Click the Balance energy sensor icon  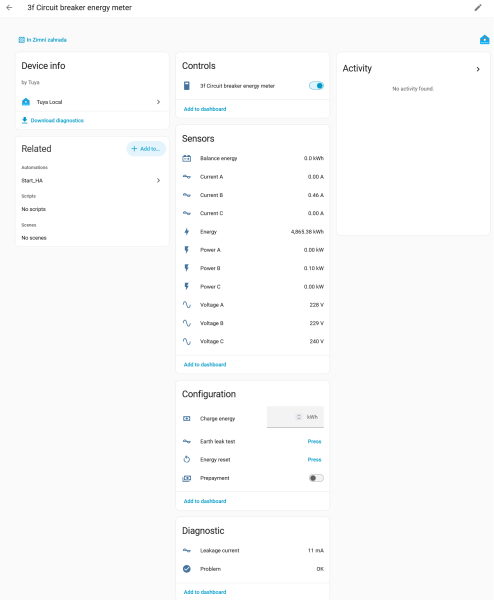coord(187,158)
